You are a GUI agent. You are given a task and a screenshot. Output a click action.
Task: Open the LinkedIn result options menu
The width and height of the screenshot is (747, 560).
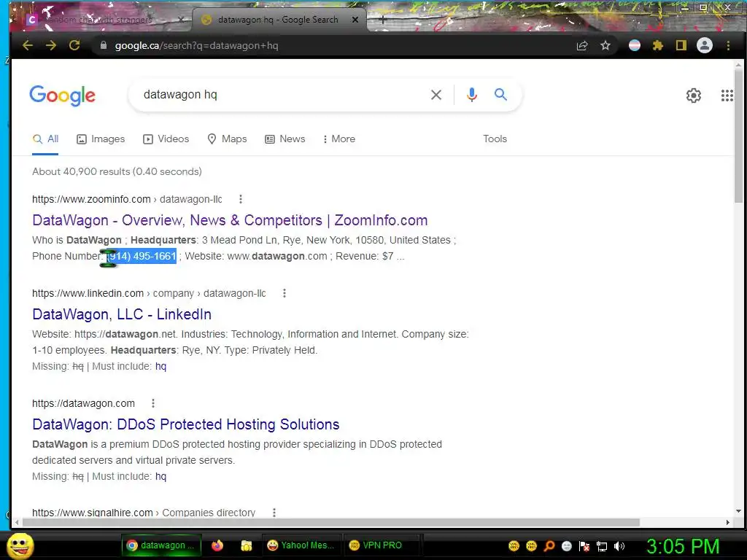click(x=285, y=293)
